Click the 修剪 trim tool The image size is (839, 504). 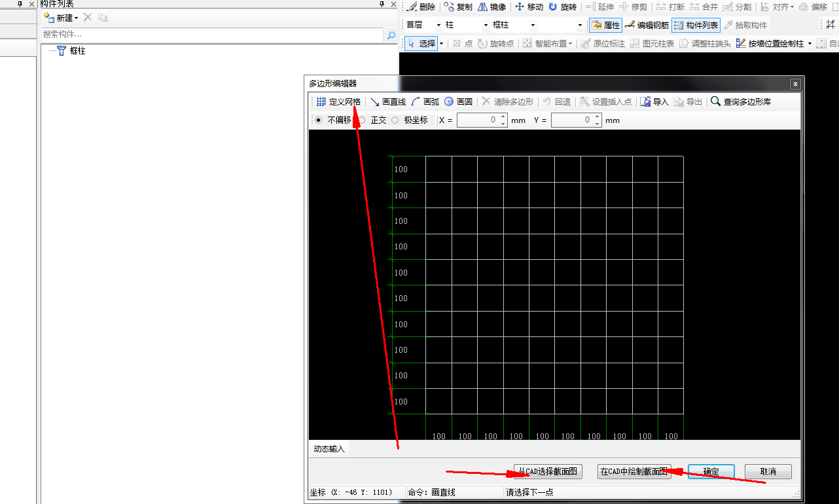(634, 7)
